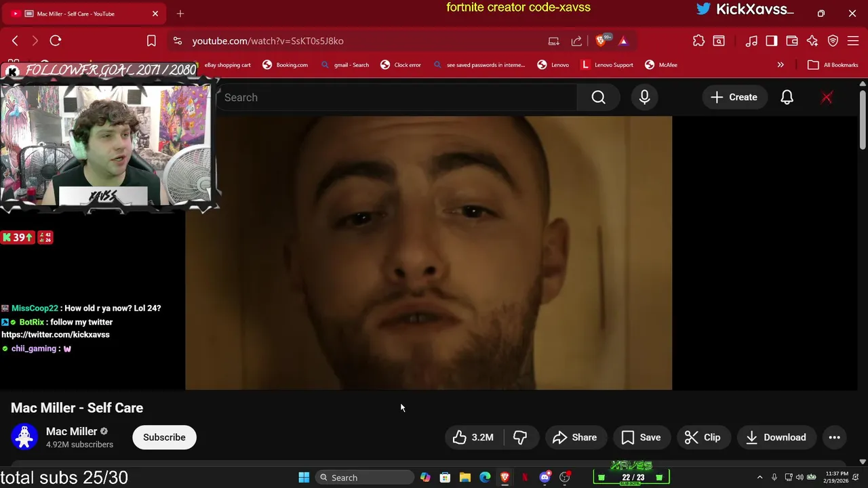Screen dimensions: 868x488
Task: Open Brave Shields lion icon
Action: (x=600, y=41)
